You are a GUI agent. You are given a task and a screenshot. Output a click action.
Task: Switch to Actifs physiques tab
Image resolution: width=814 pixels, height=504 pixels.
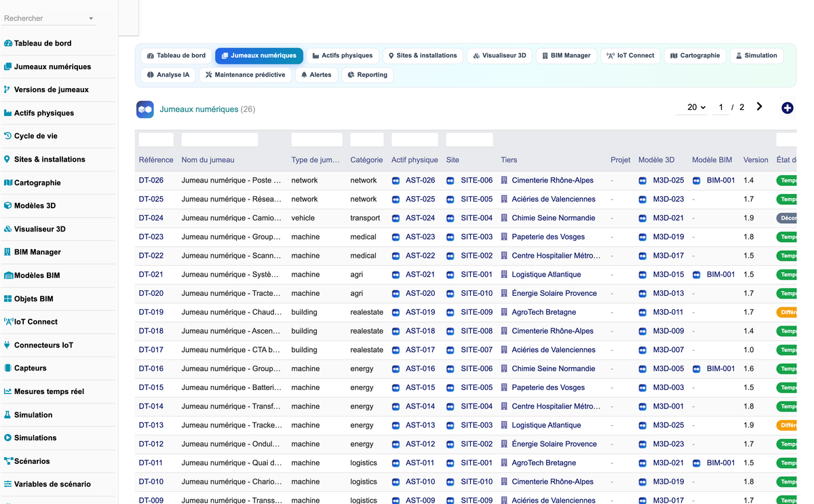343,56
